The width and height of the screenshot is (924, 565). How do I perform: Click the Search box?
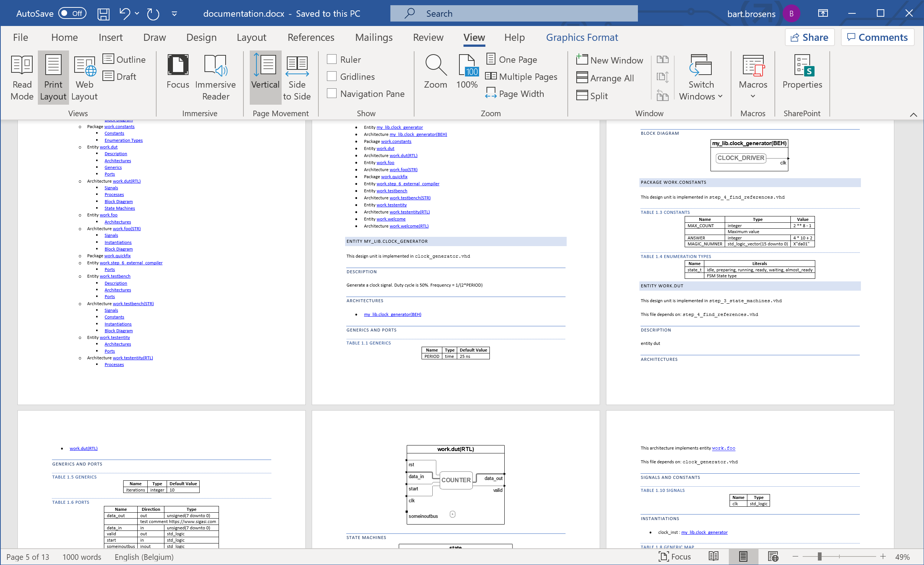pyautogui.click(x=514, y=13)
